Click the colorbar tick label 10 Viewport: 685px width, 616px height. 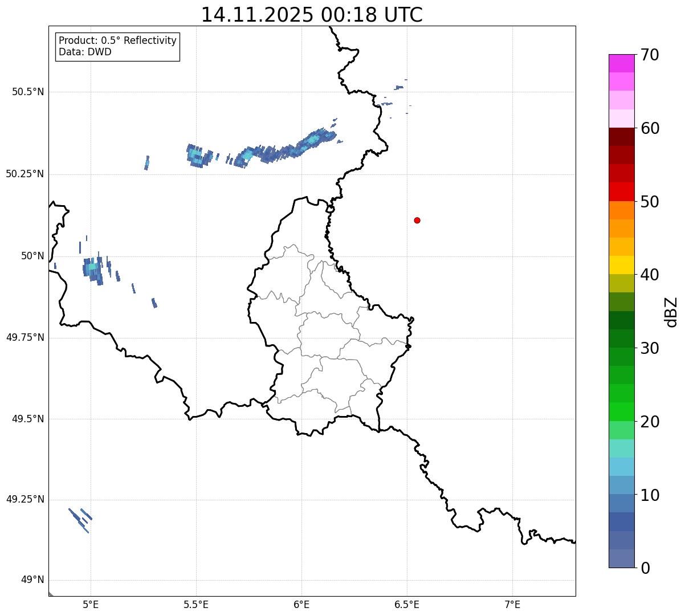pyautogui.click(x=650, y=495)
